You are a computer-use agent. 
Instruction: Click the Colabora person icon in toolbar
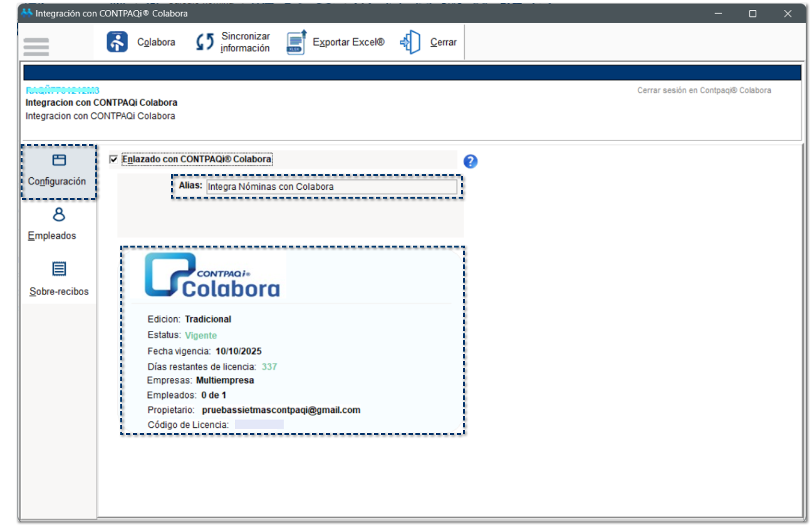(117, 42)
